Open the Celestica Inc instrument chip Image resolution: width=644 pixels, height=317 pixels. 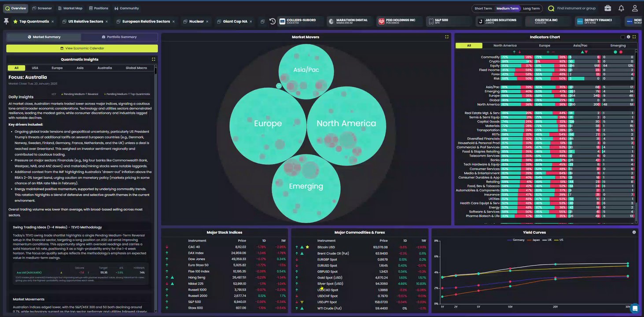(x=548, y=21)
